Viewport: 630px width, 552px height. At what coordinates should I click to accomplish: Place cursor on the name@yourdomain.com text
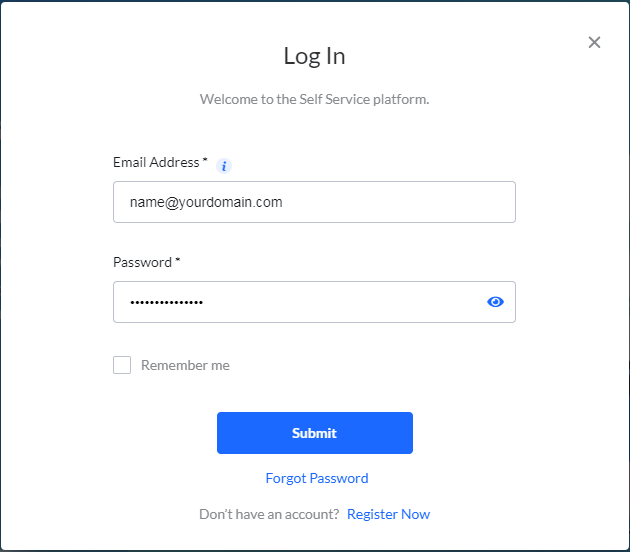click(x=206, y=202)
